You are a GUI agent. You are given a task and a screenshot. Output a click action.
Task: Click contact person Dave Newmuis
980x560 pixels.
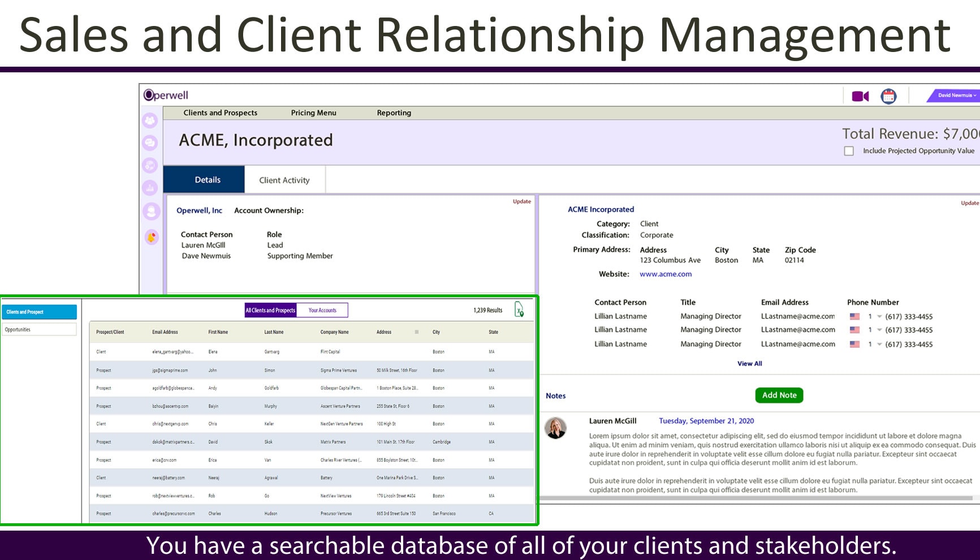[x=206, y=256]
